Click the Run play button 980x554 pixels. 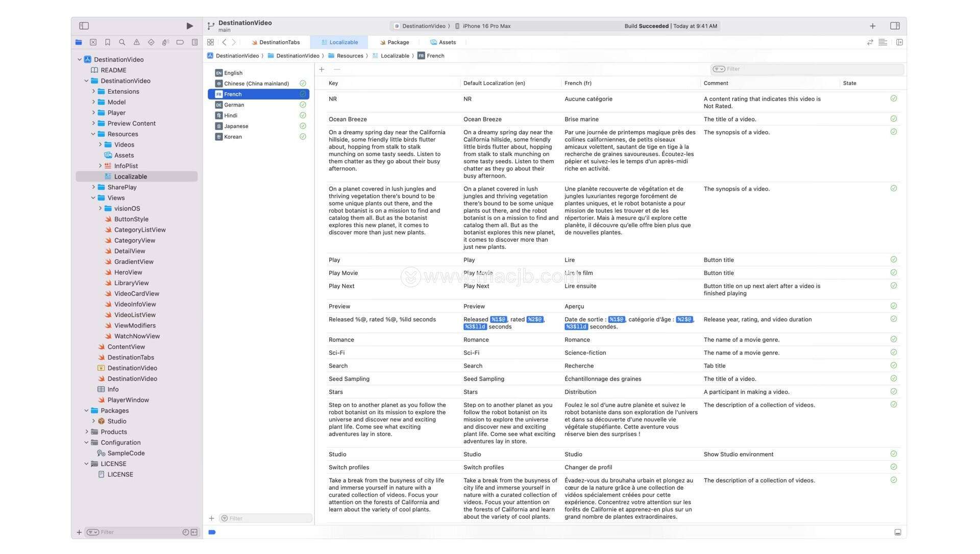click(x=189, y=26)
